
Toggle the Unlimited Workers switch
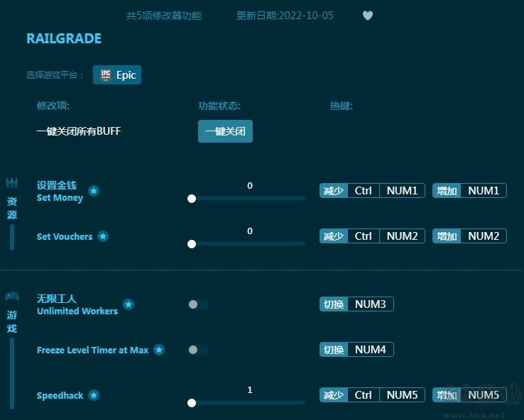click(x=198, y=304)
